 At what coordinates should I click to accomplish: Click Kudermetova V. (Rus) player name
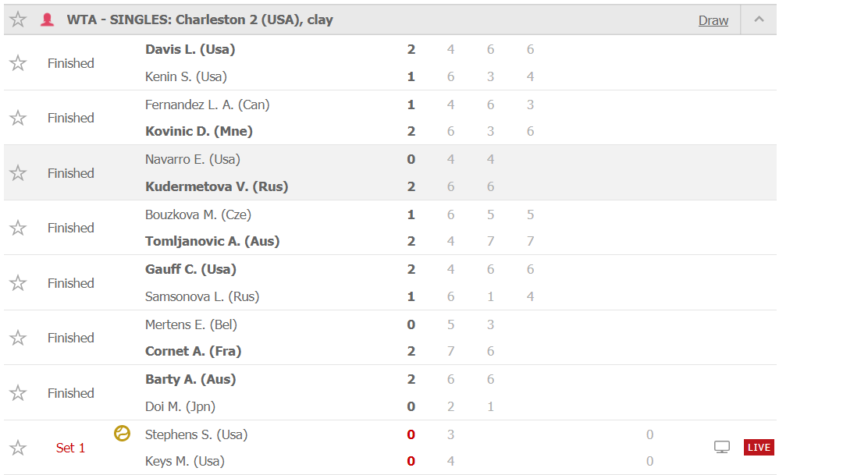pyautogui.click(x=216, y=186)
